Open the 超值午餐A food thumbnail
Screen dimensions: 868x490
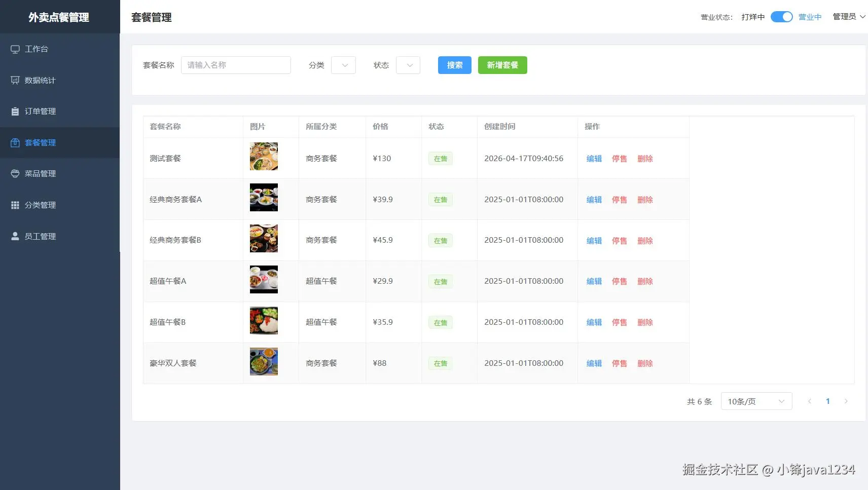coord(264,279)
